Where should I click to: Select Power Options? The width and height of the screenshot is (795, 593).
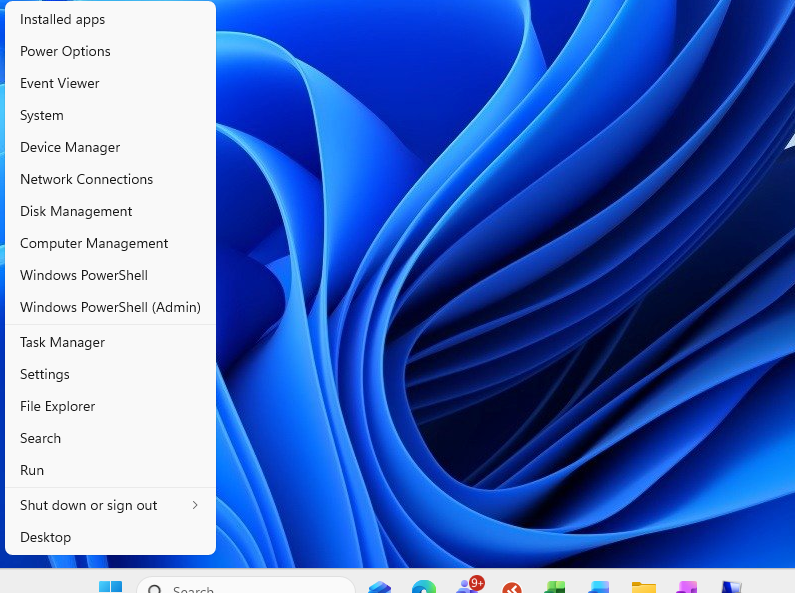tap(110, 51)
